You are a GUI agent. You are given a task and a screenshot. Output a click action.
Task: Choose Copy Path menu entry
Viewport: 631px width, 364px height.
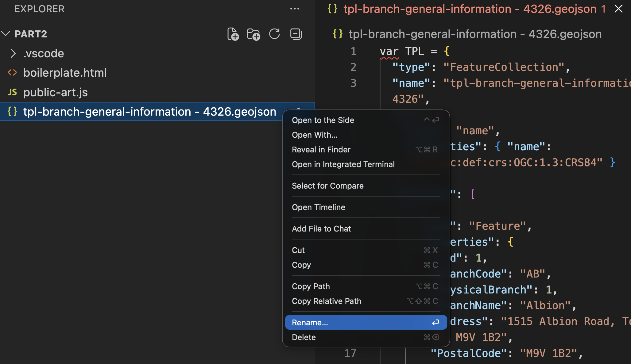click(366, 286)
